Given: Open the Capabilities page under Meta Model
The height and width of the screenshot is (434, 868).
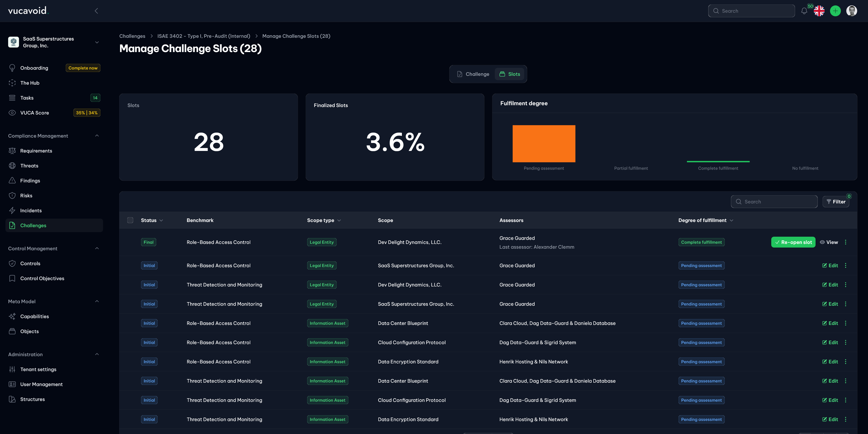Looking at the screenshot, I should tap(34, 316).
